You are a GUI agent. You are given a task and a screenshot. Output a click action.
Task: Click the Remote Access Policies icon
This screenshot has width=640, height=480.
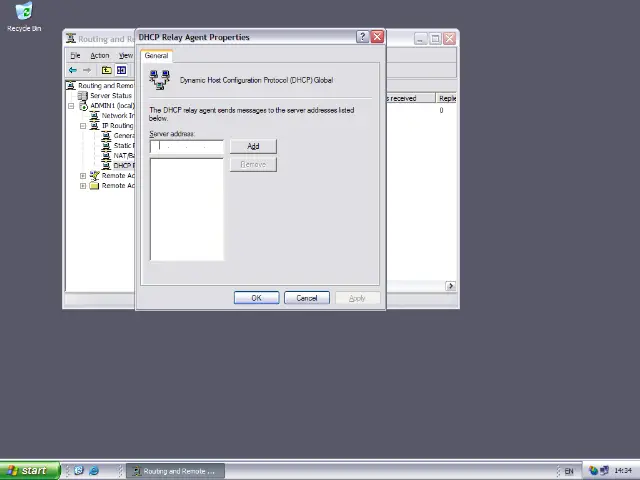94,176
